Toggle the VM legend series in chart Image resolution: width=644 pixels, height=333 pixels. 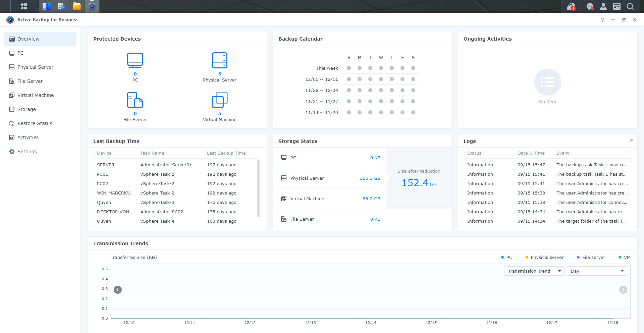[624, 258]
